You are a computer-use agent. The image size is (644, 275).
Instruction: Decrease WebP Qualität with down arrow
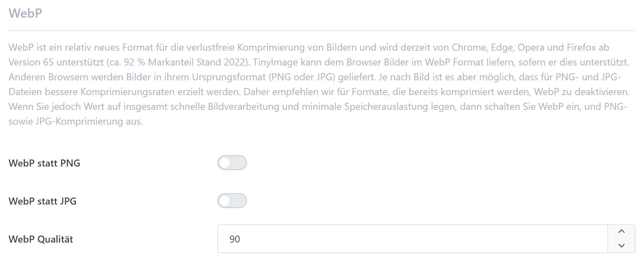pos(621,246)
